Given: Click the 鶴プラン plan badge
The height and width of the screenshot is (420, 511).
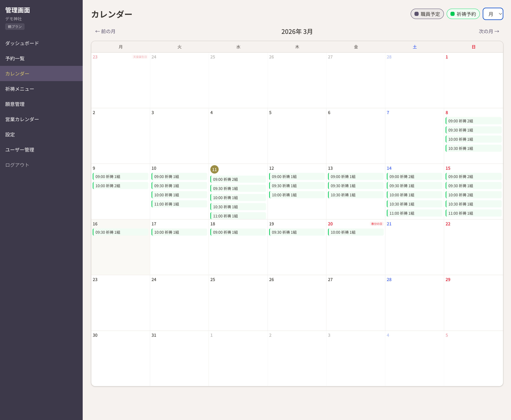Looking at the screenshot, I should [15, 27].
